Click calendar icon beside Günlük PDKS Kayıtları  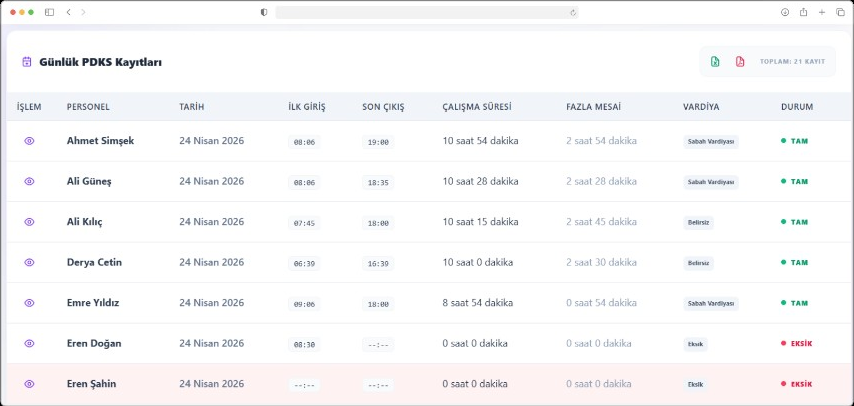[27, 62]
